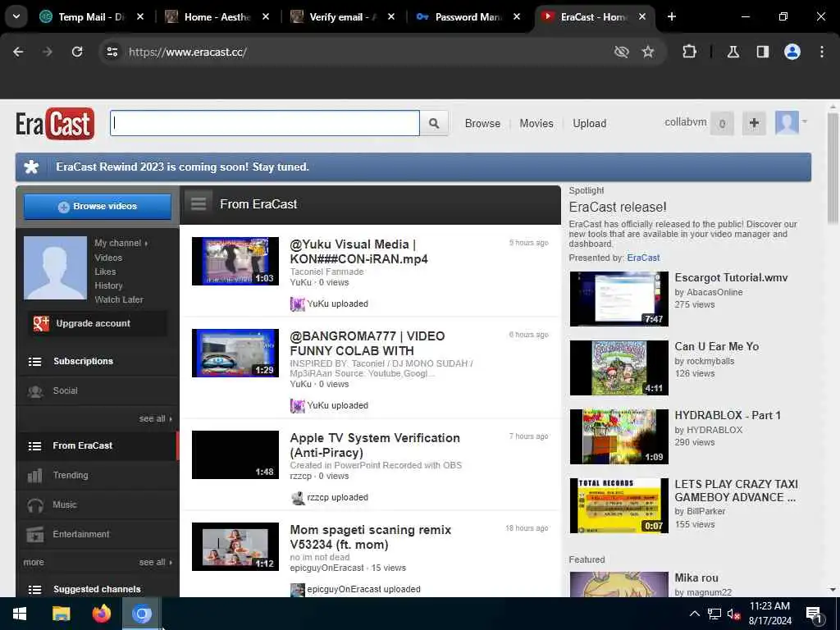Click the EraCast logo

pyautogui.click(x=55, y=124)
